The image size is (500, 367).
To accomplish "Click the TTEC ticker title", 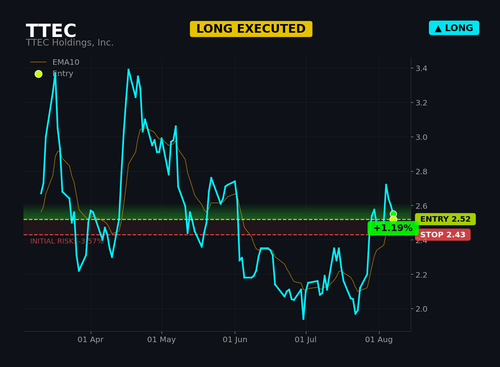I will click(x=51, y=31).
